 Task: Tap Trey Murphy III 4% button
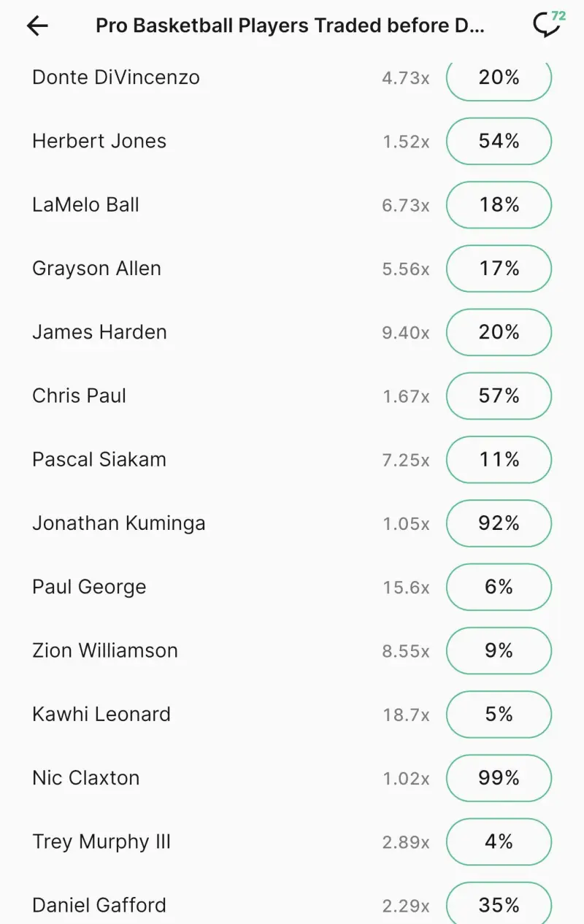coord(499,842)
